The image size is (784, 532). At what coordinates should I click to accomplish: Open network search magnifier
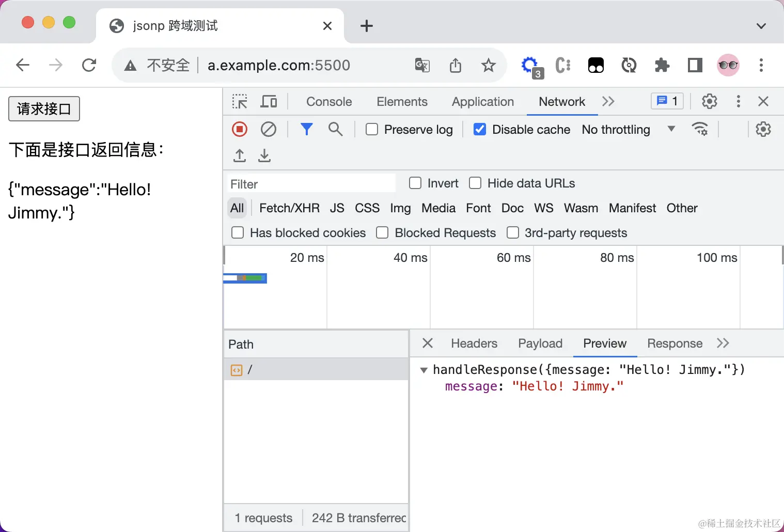click(x=336, y=129)
